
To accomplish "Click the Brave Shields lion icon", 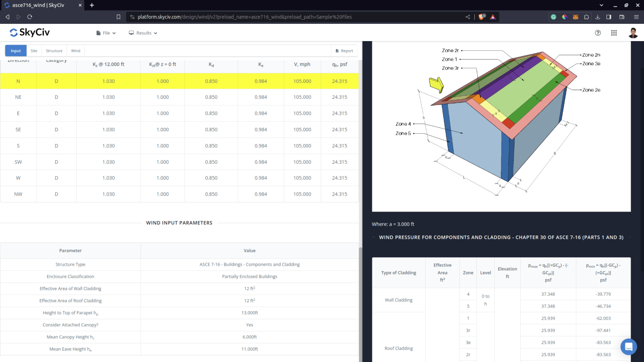I will 481,17.
